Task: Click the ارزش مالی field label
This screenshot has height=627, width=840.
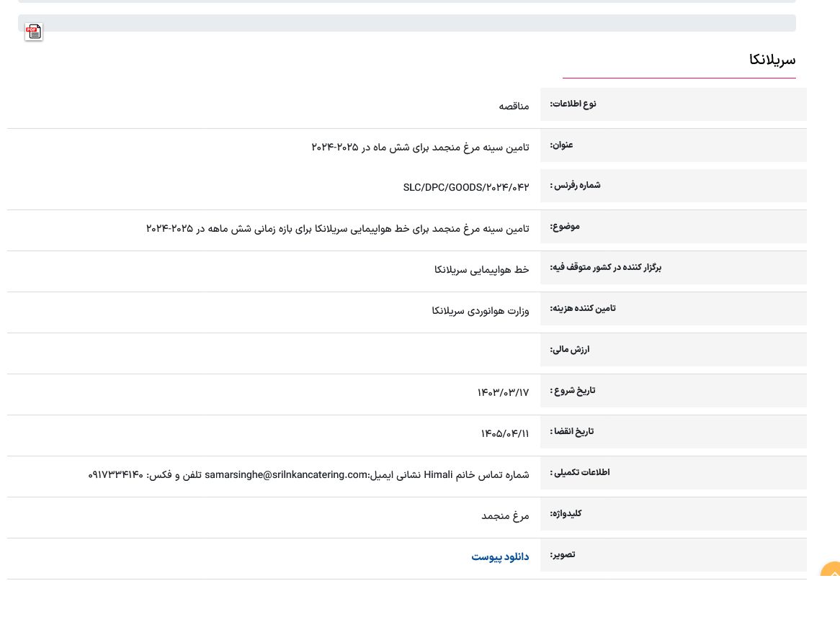Action: (569, 350)
